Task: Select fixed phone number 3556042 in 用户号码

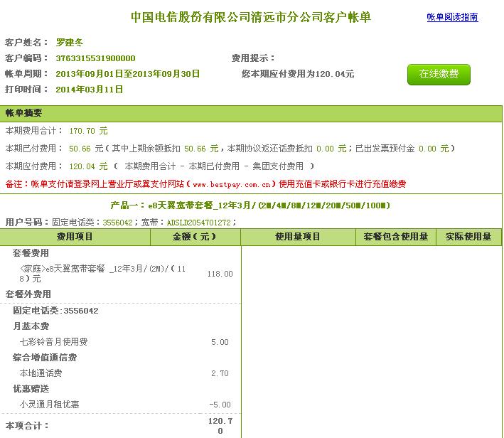Action: pos(117,223)
